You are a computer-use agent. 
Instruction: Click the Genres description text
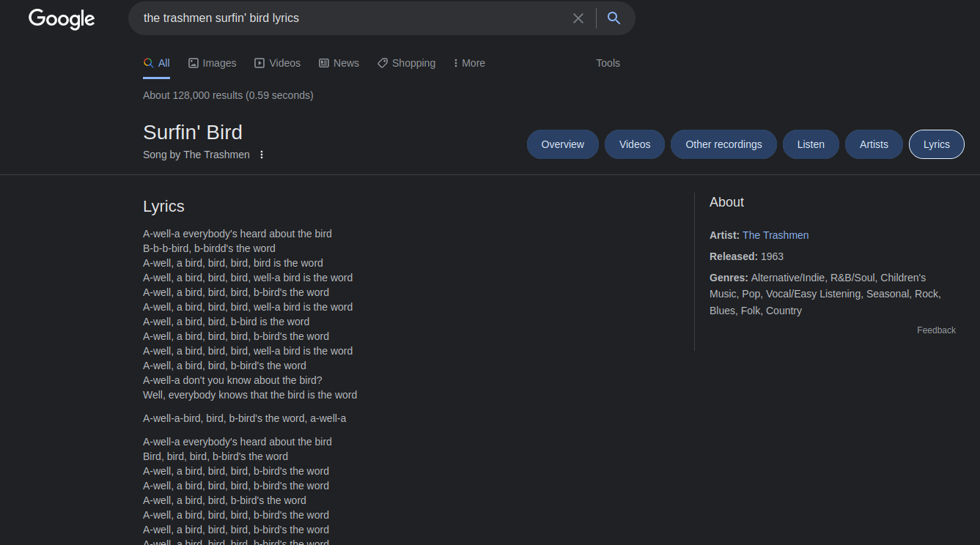tap(825, 294)
